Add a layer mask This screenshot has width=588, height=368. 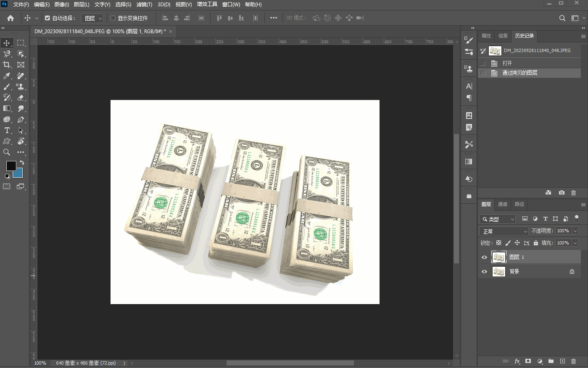coord(528,361)
